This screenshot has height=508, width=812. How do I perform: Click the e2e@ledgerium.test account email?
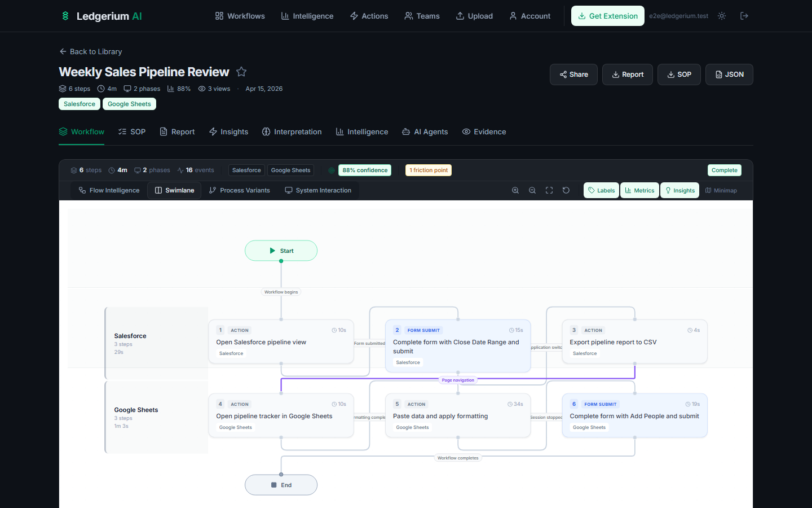678,16
